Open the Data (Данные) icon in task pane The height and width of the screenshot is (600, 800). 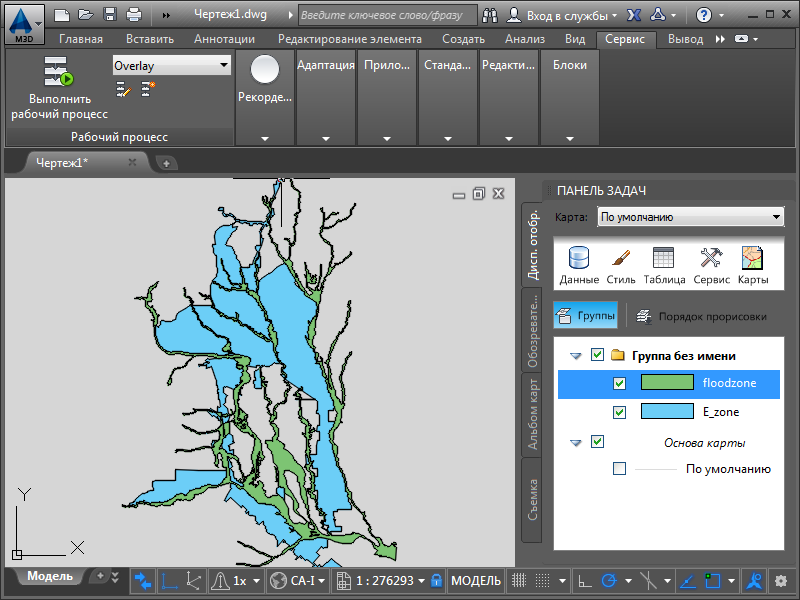tap(579, 258)
